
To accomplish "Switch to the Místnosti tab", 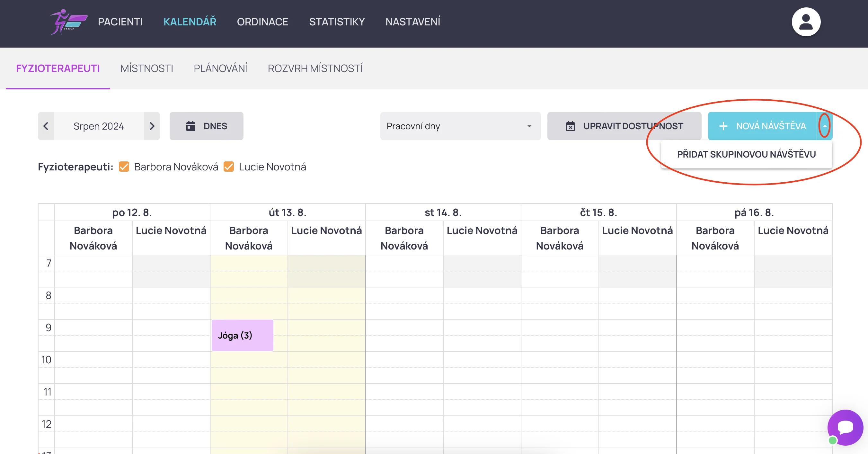I will point(146,68).
